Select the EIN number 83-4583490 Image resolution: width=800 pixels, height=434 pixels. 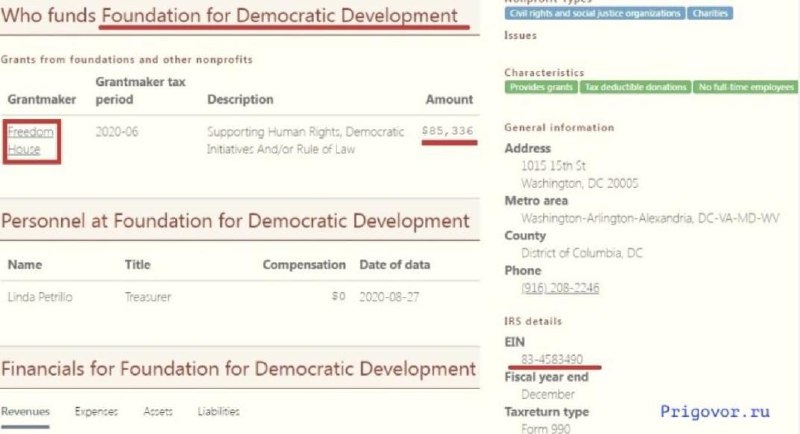552,359
